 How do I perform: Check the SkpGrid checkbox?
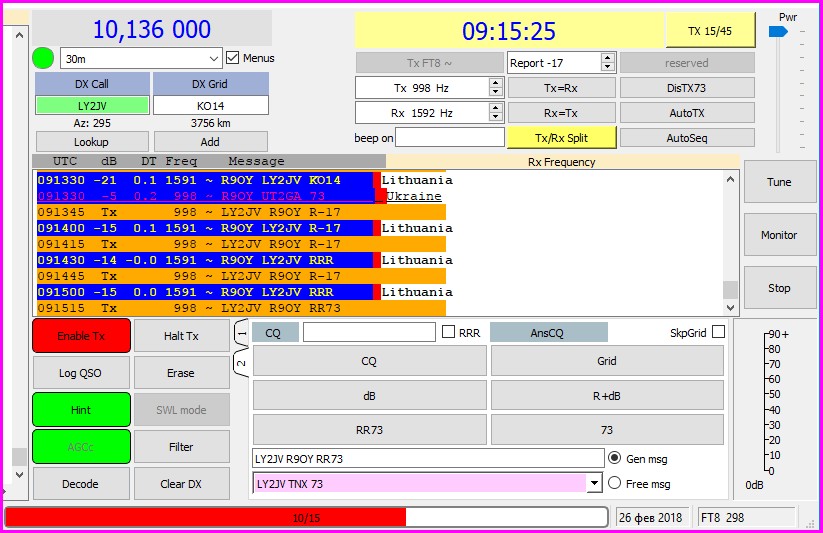tap(718, 332)
